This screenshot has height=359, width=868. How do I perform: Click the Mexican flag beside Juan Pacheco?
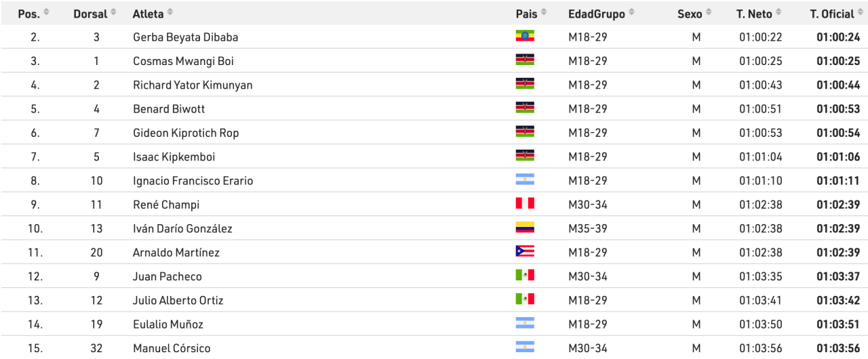click(x=524, y=275)
